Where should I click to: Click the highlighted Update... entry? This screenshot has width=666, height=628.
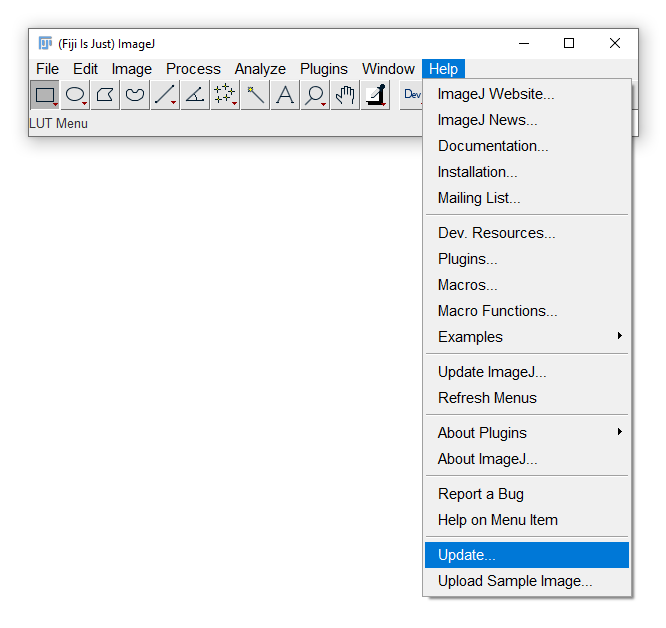527,555
